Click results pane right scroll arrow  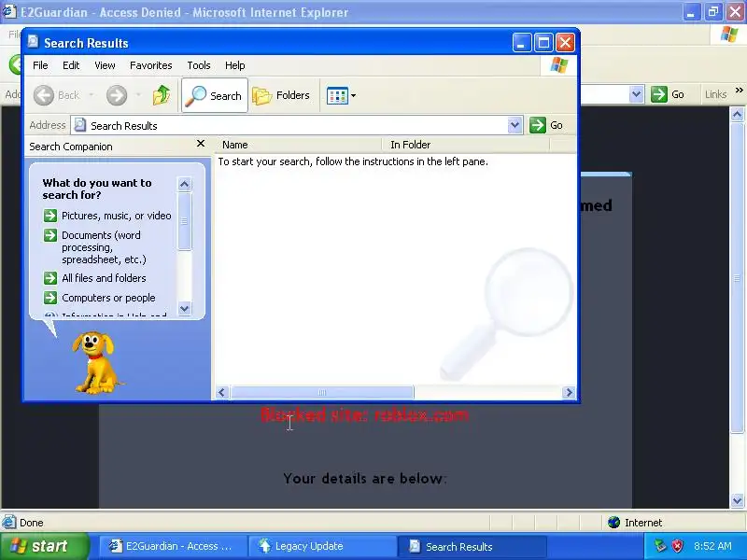(569, 392)
